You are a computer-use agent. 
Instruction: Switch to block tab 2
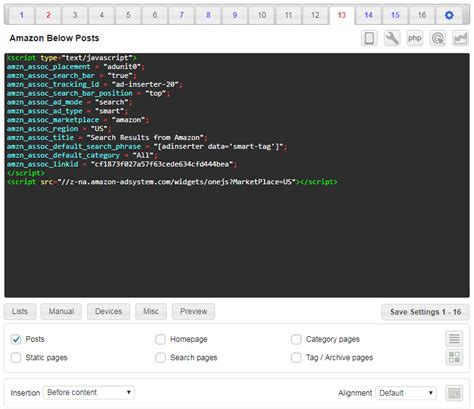coord(48,15)
